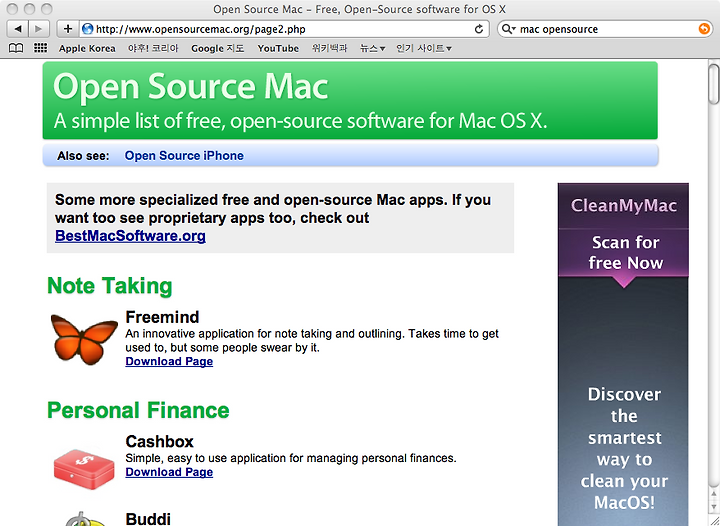Image resolution: width=720 pixels, height=526 pixels.
Task: Open the 위키백과 bookmark
Action: [329, 48]
